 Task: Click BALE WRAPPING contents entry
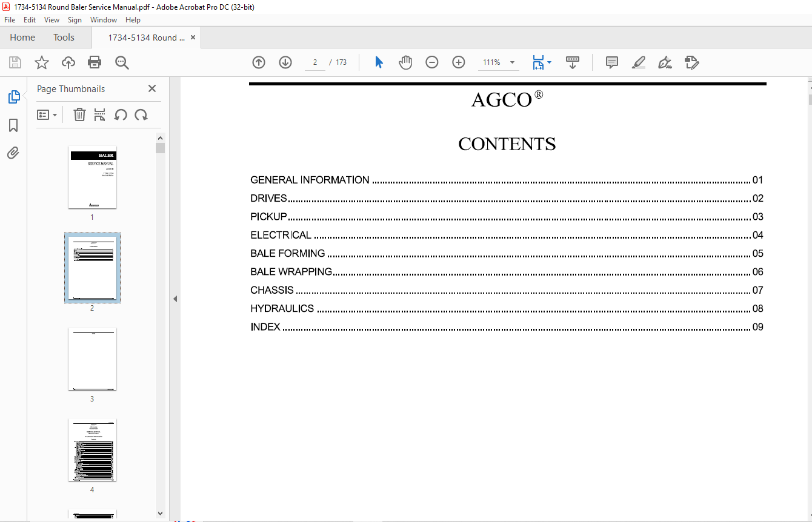507,272
